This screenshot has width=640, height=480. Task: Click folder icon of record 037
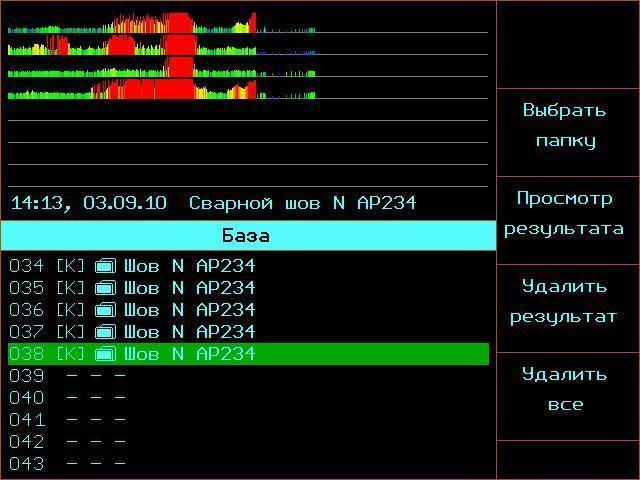pyautogui.click(x=105, y=332)
